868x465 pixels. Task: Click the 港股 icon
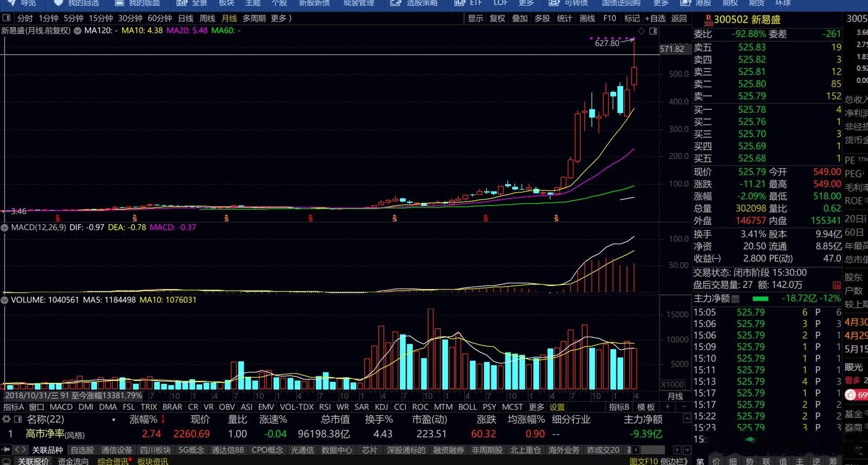(685, 3)
